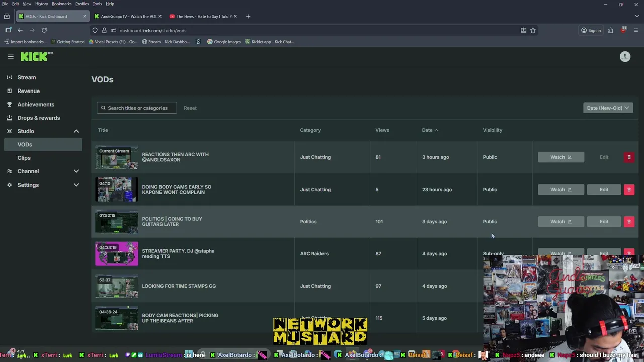Reload the page with refresh icon
The image size is (644, 362).
pos(44,30)
